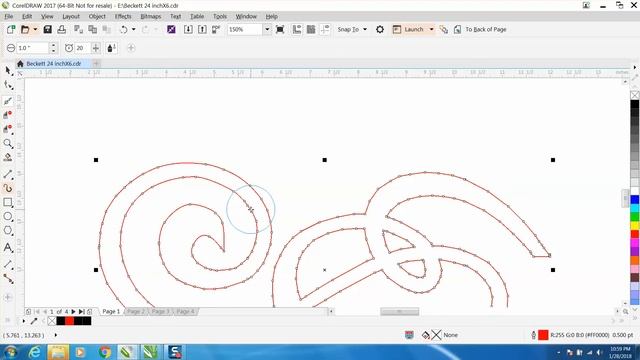Viewport: 640px width, 360px height.
Task: Select the Freehand line tool
Action: (8, 174)
